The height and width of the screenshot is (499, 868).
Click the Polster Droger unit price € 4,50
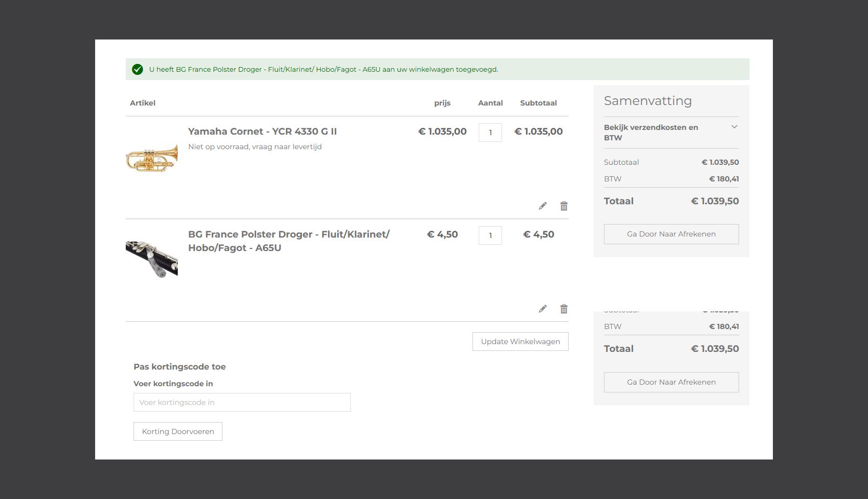pos(442,234)
